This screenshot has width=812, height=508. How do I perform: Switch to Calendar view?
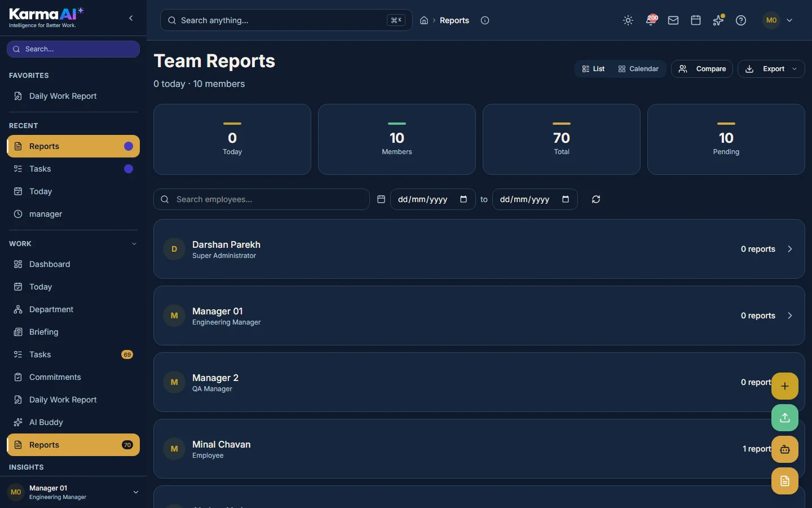(638, 69)
